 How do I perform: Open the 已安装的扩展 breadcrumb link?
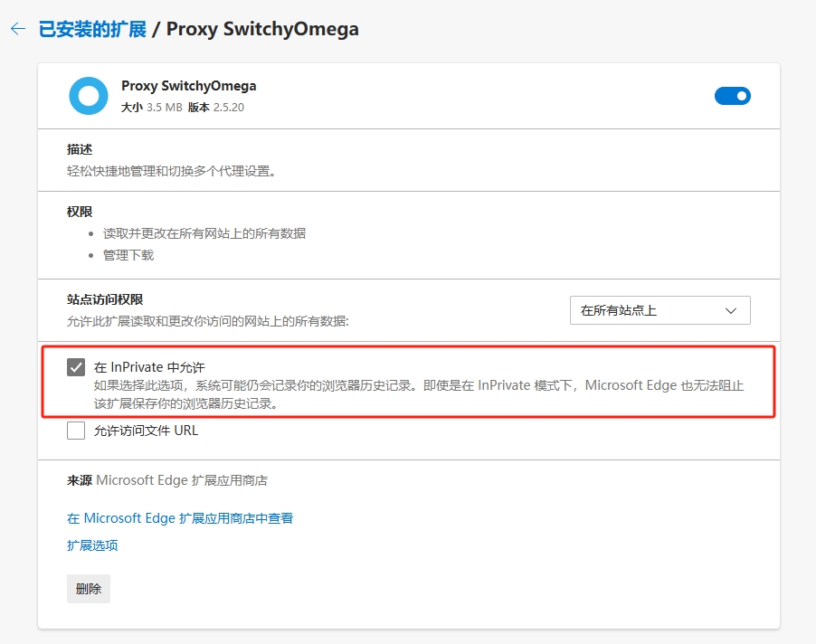click(x=92, y=29)
